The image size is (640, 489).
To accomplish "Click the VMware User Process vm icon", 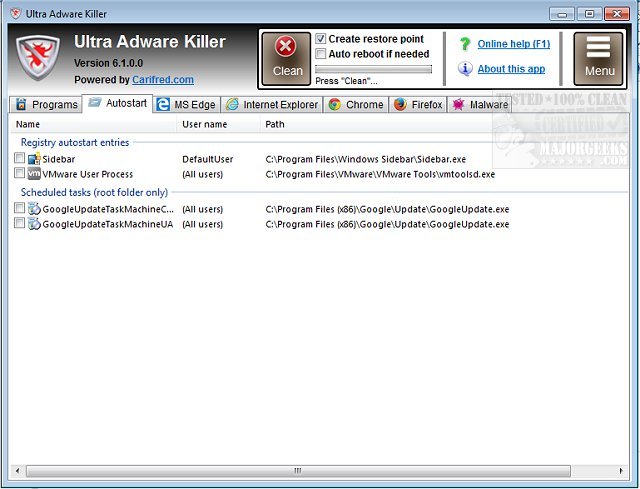I will [34, 174].
